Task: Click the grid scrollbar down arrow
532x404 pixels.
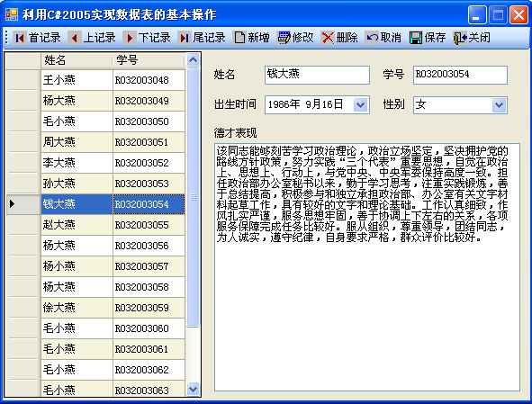Action: click(193, 389)
